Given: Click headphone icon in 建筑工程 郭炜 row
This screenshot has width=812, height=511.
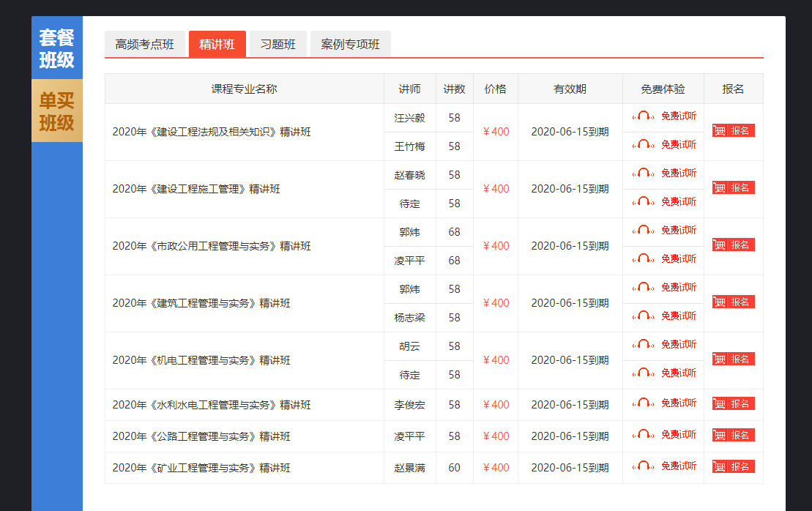Looking at the screenshot, I should (643, 287).
